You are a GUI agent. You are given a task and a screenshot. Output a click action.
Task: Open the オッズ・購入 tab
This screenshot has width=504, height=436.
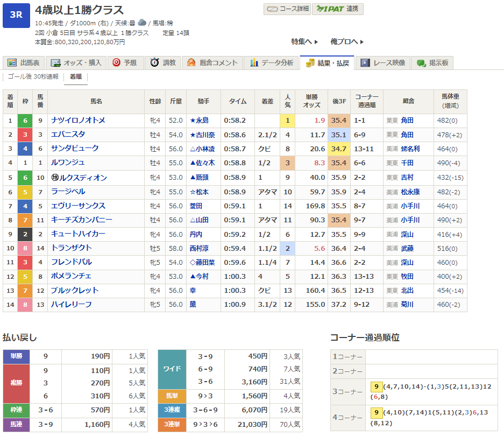75,63
